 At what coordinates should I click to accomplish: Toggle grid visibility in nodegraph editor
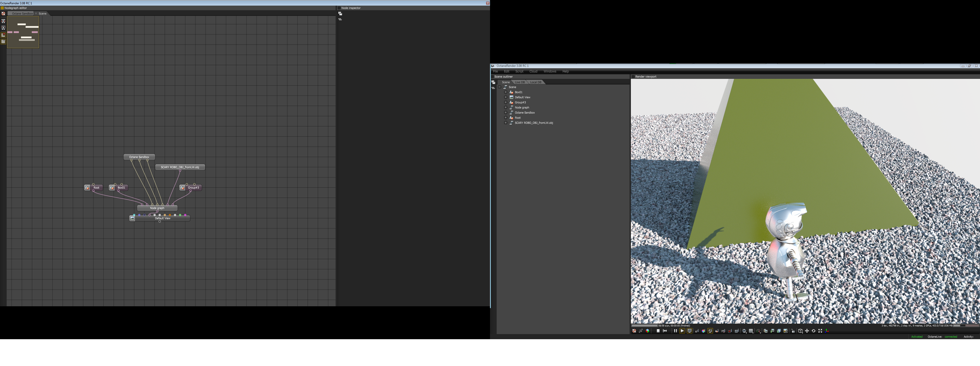click(x=3, y=42)
